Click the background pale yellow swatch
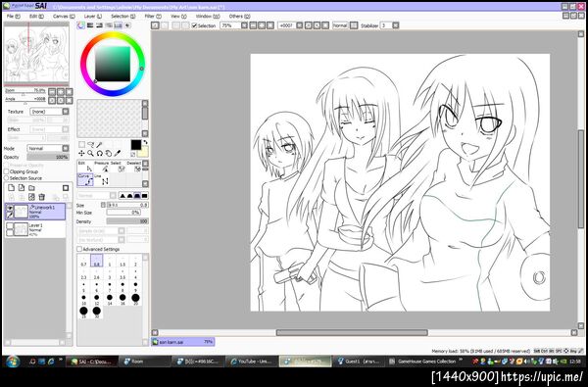 coord(144,152)
